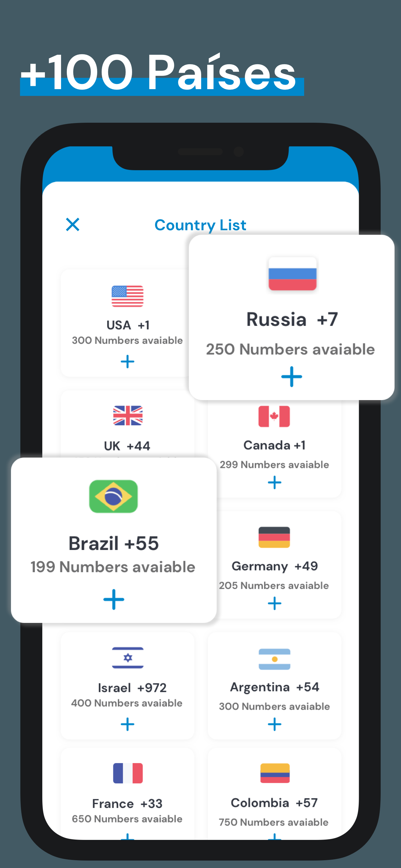Add an Argentina +54 number
Viewport: 401px width, 868px height.
click(x=274, y=723)
